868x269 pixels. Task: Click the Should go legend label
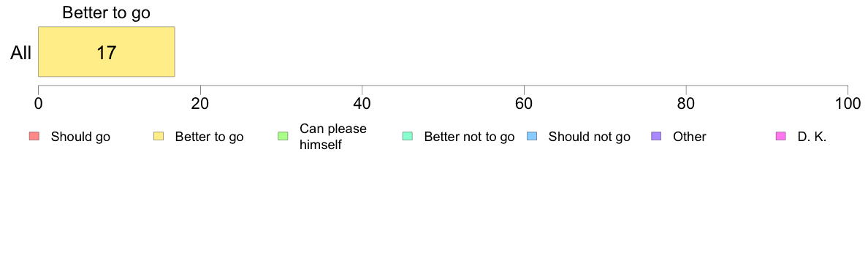[80, 137]
